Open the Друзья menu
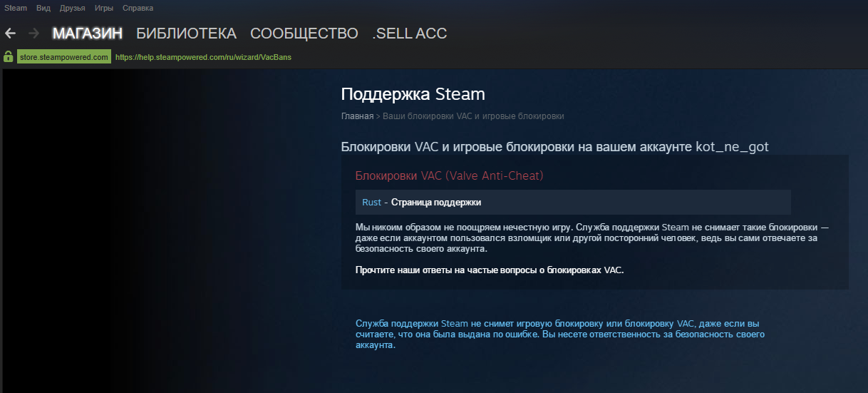Image resolution: width=868 pixels, height=393 pixels. click(73, 8)
